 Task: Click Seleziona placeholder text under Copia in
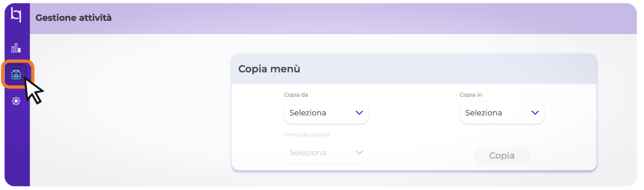(483, 113)
